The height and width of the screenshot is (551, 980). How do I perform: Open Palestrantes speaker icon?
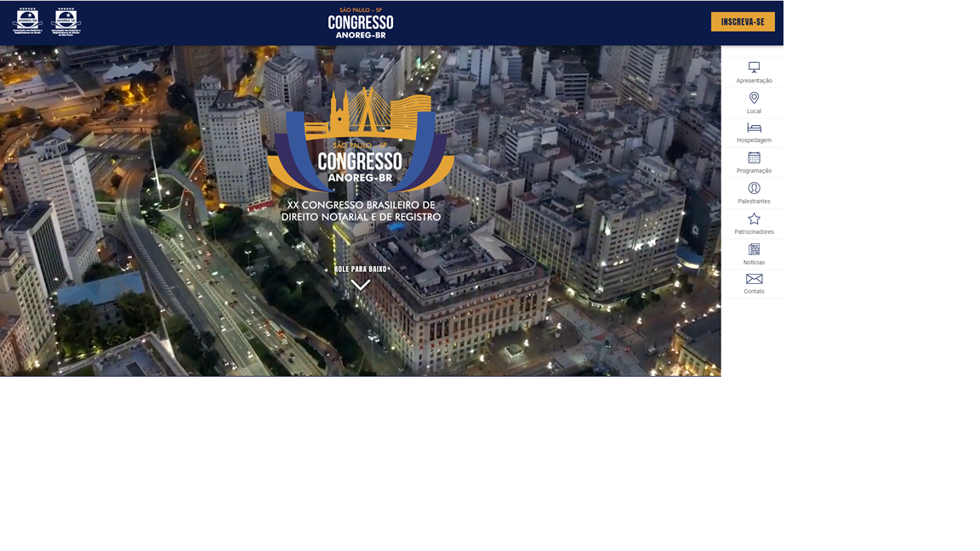click(x=754, y=188)
